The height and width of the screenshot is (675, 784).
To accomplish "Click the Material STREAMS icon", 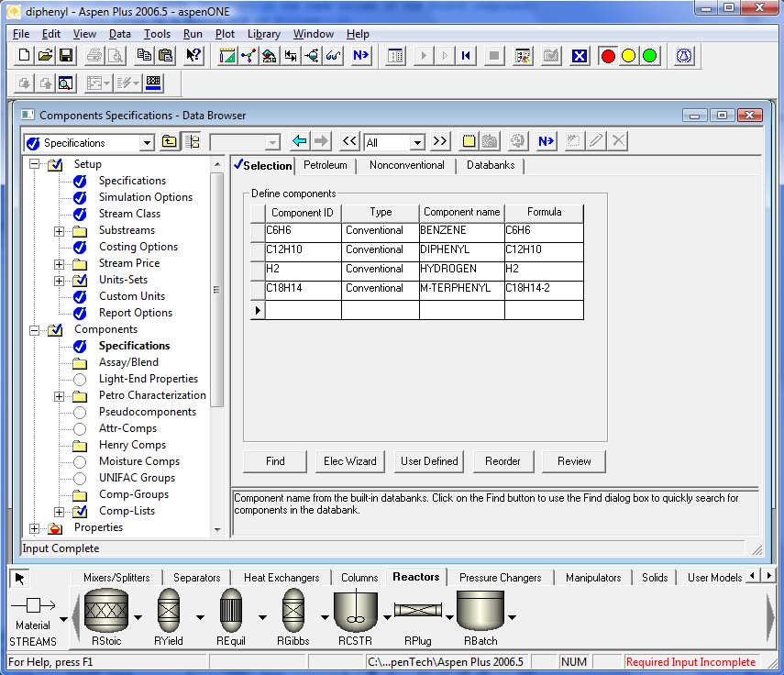I will tap(33, 606).
